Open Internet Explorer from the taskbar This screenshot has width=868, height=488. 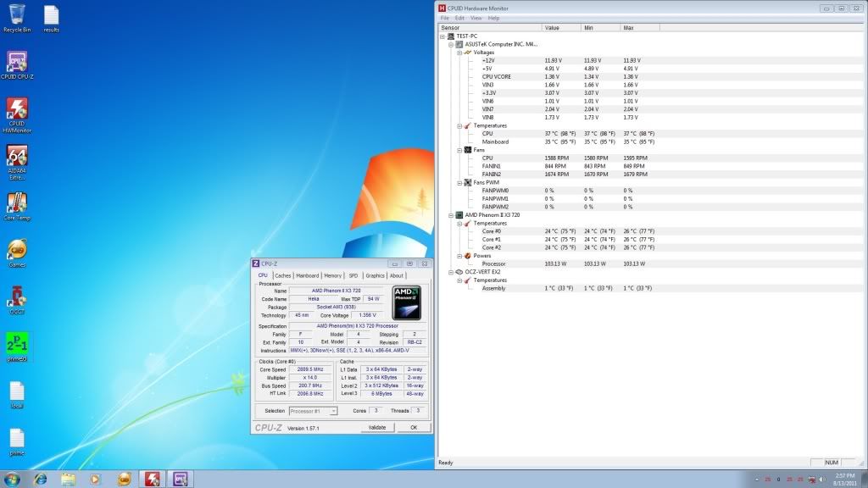[x=40, y=479]
